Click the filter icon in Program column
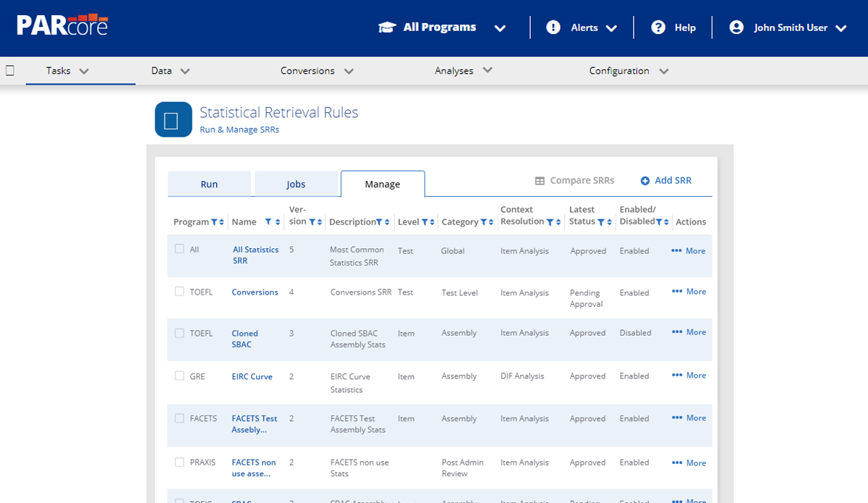This screenshot has height=503, width=868. (214, 222)
